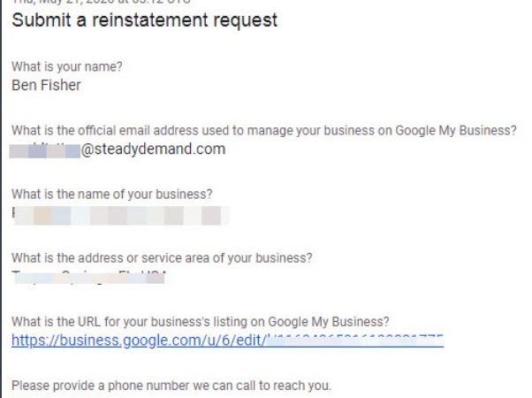
Task: Click "What is the name of your business?"
Action: click(x=111, y=195)
